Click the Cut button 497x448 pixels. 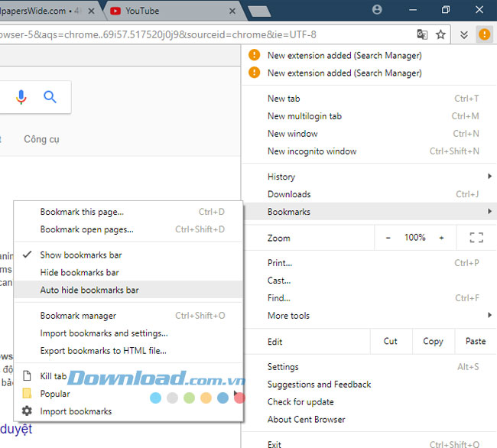coord(391,341)
